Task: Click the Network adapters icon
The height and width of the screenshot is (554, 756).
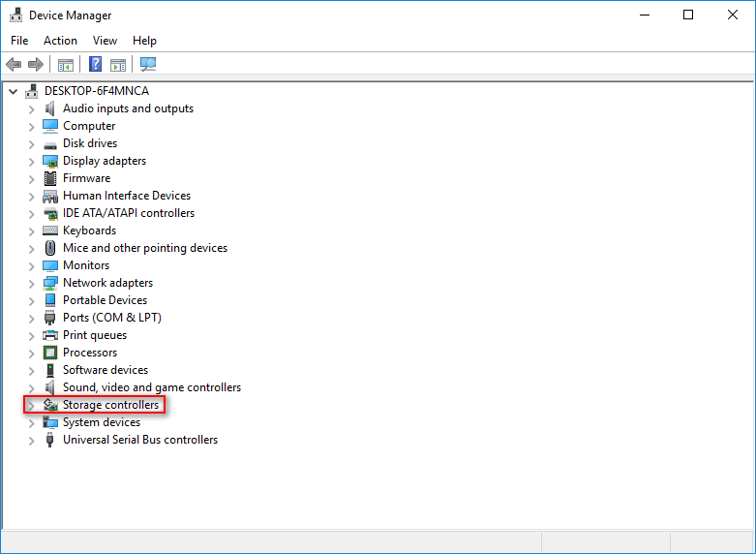Action: pyautogui.click(x=50, y=283)
